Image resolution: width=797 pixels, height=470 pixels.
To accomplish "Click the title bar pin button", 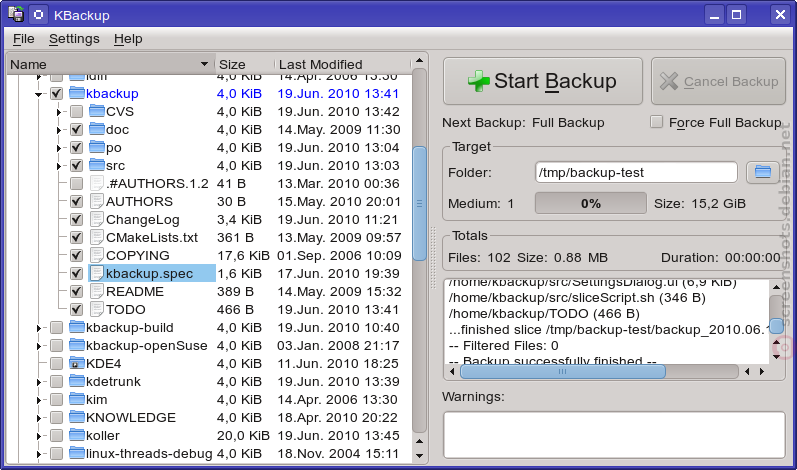I will (x=38, y=15).
